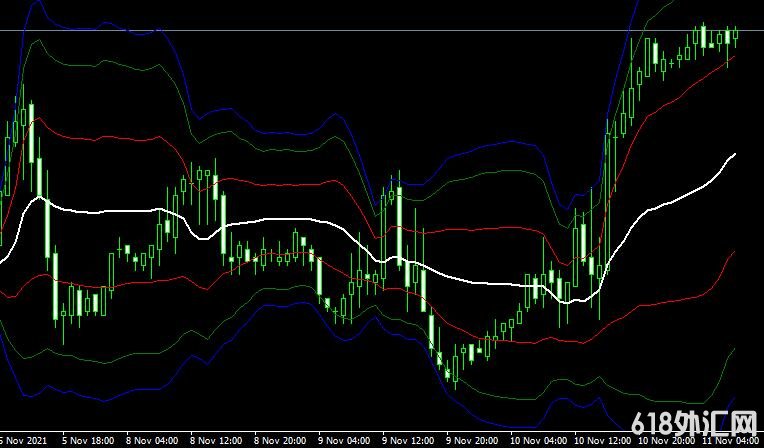The height and width of the screenshot is (448, 764).
Task: Click the last candlestick at chart's right edge
Action: click(x=735, y=36)
